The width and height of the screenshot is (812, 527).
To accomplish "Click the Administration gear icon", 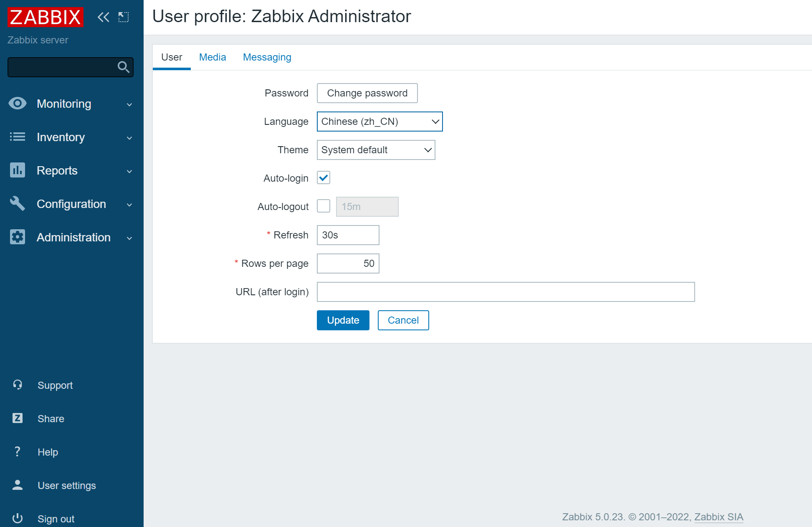I will tap(18, 237).
